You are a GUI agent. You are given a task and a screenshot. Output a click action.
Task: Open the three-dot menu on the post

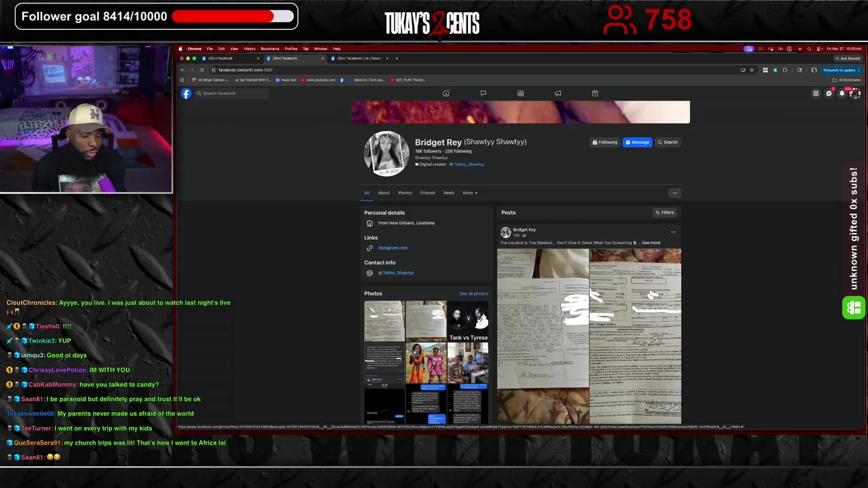click(673, 232)
